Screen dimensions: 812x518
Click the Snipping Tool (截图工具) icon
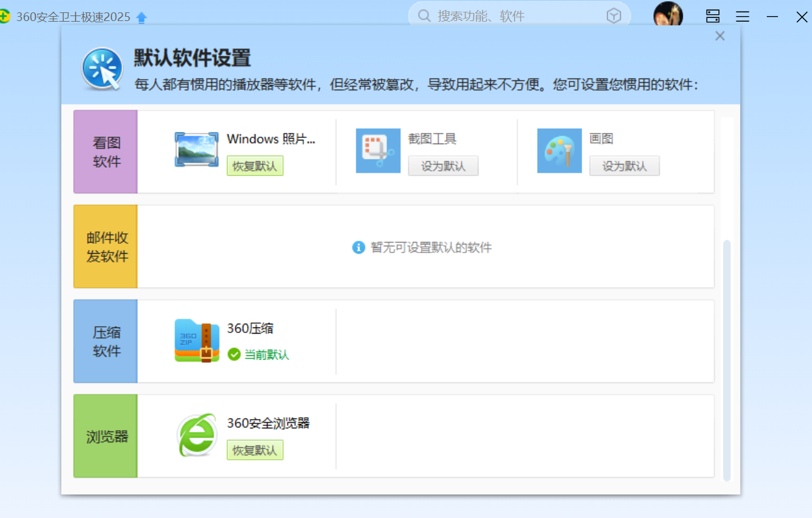(x=378, y=150)
